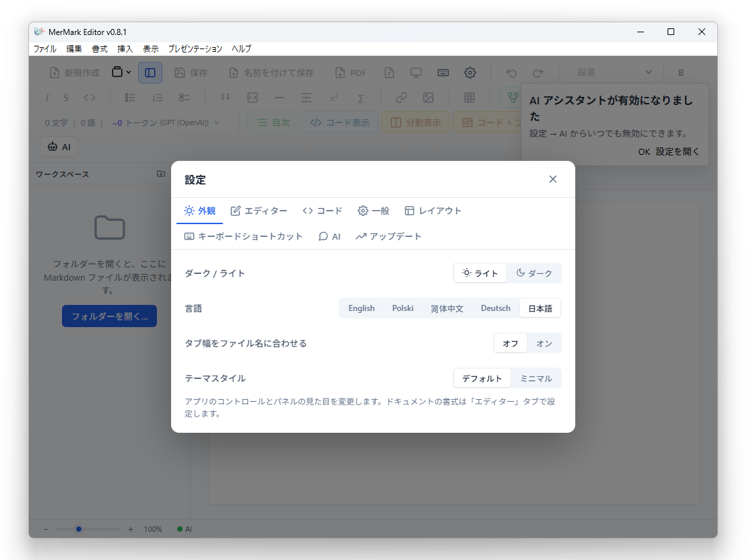Turn tab width fitting オフ

(510, 343)
